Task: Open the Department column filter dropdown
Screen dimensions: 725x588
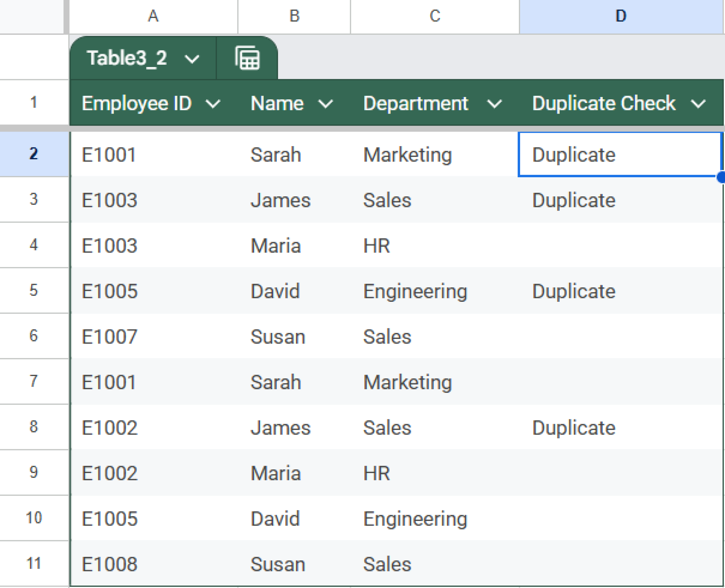Action: [x=494, y=103]
